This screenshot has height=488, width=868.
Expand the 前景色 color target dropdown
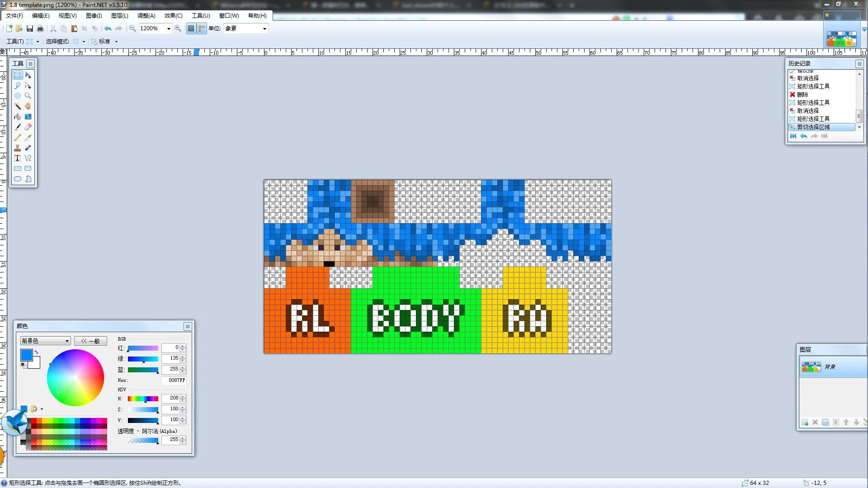(x=67, y=341)
